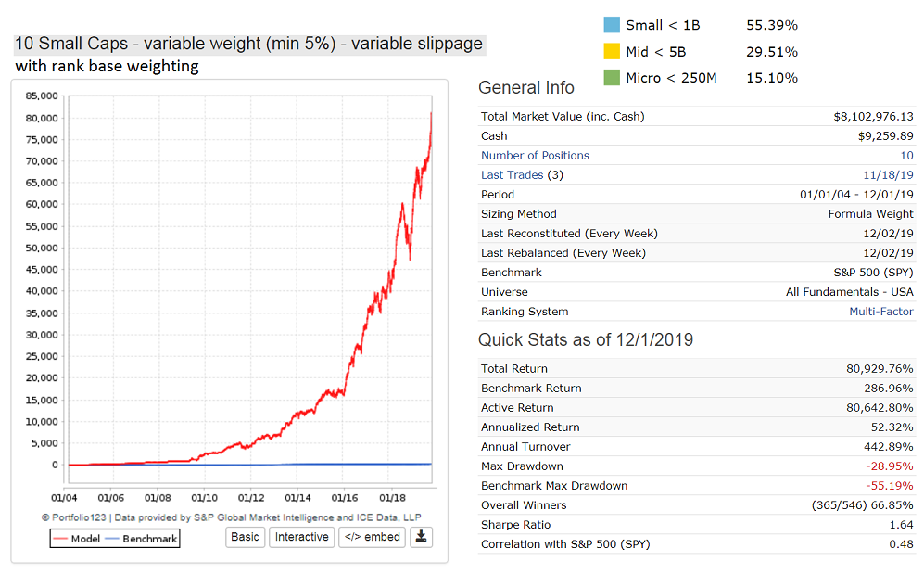
Task: Click the Universe label
Action: [504, 292]
